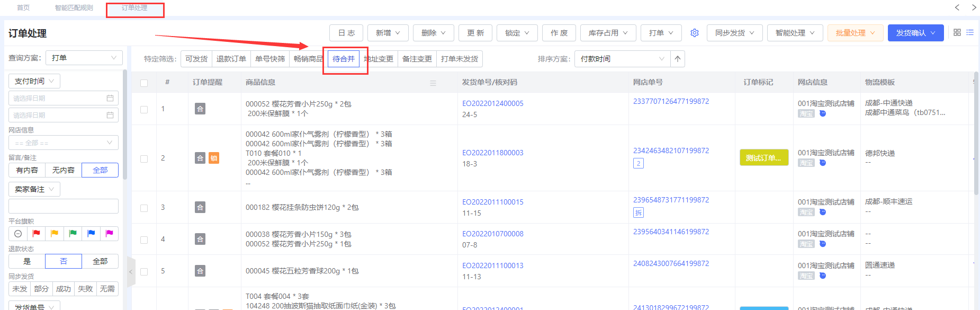Screen dimensions: 980x310
Task: Click the 日志 button
Action: (346, 33)
